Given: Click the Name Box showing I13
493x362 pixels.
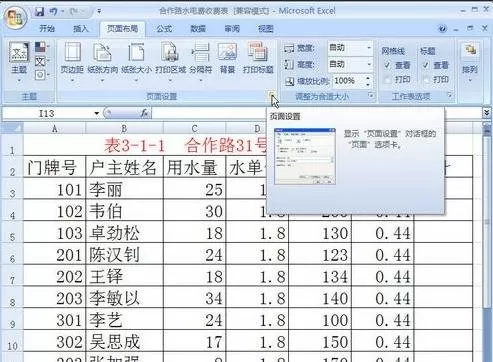Looking at the screenshot, I should pos(47,114).
